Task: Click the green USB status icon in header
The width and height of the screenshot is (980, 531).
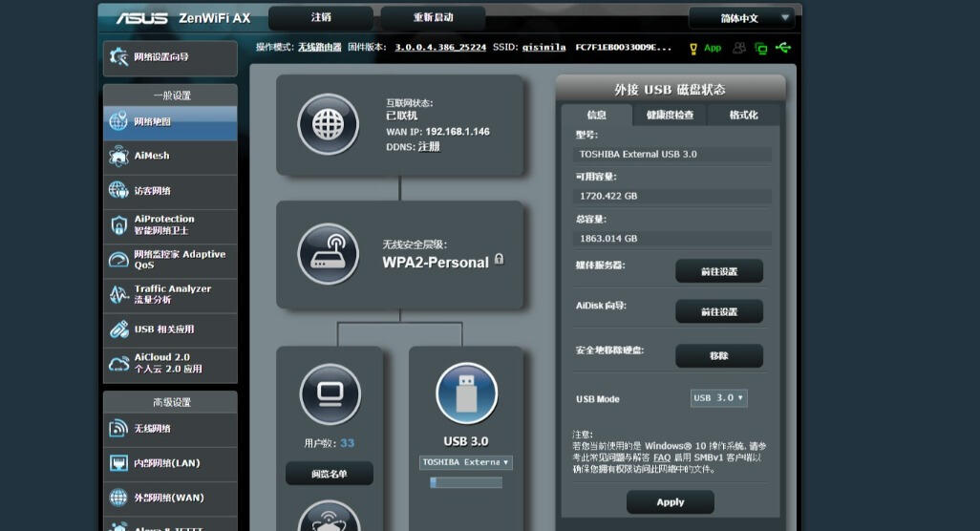Action: pyautogui.click(x=783, y=48)
